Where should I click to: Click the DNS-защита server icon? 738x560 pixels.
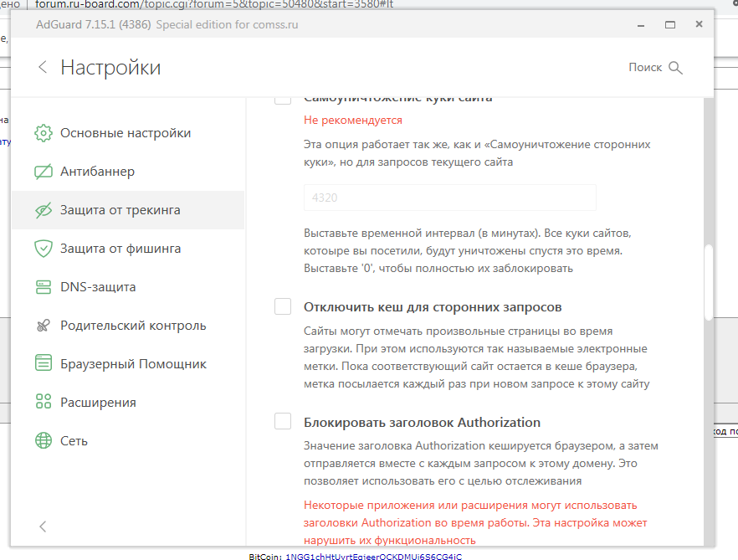44,287
